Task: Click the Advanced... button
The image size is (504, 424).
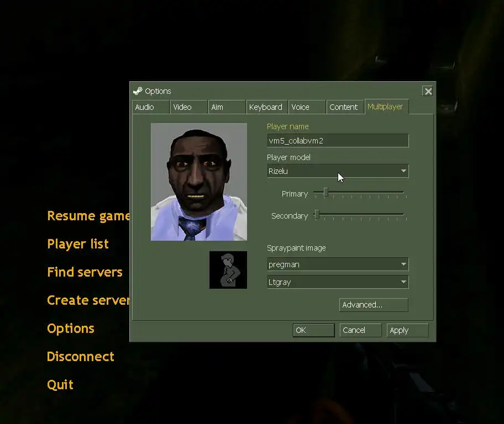Action: [x=374, y=305]
